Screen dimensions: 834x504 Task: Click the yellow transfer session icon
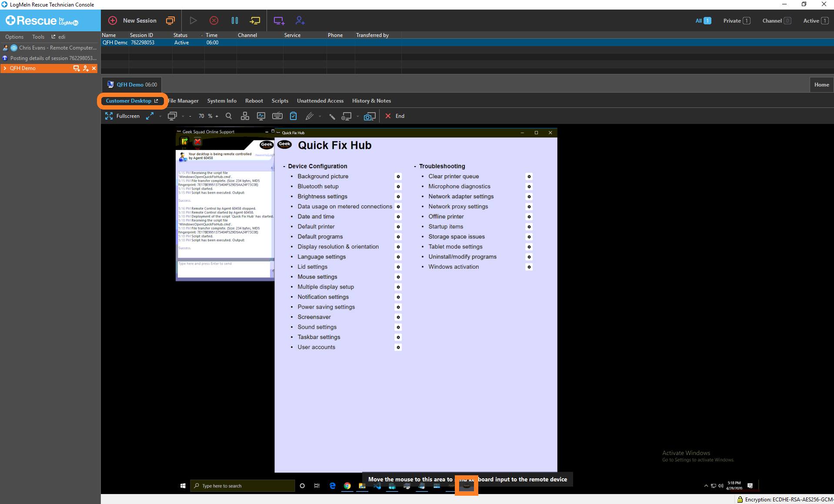point(255,20)
